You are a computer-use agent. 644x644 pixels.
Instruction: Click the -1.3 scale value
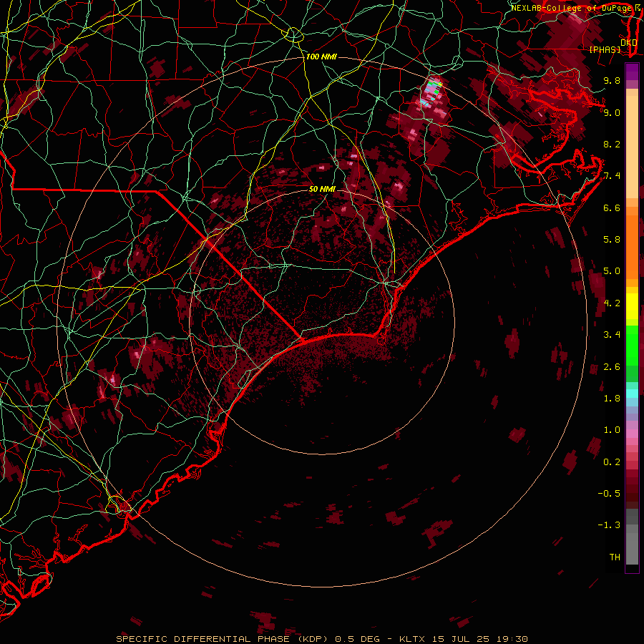[609, 525]
